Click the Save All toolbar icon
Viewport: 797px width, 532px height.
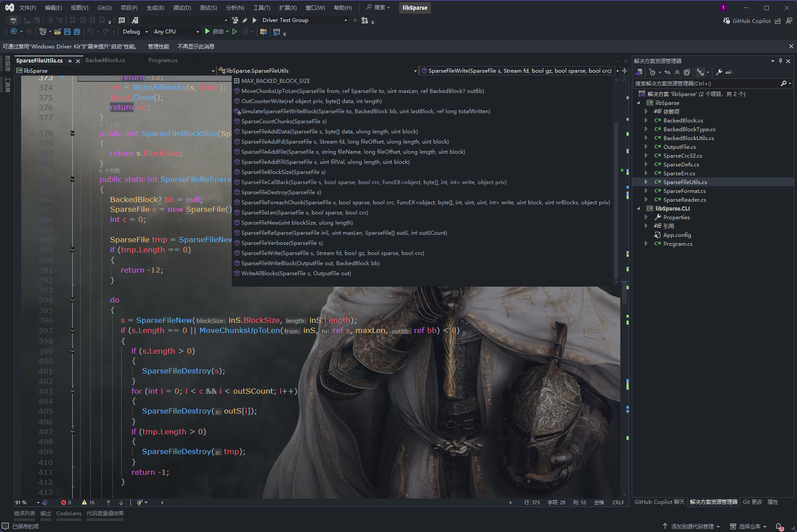pos(77,32)
